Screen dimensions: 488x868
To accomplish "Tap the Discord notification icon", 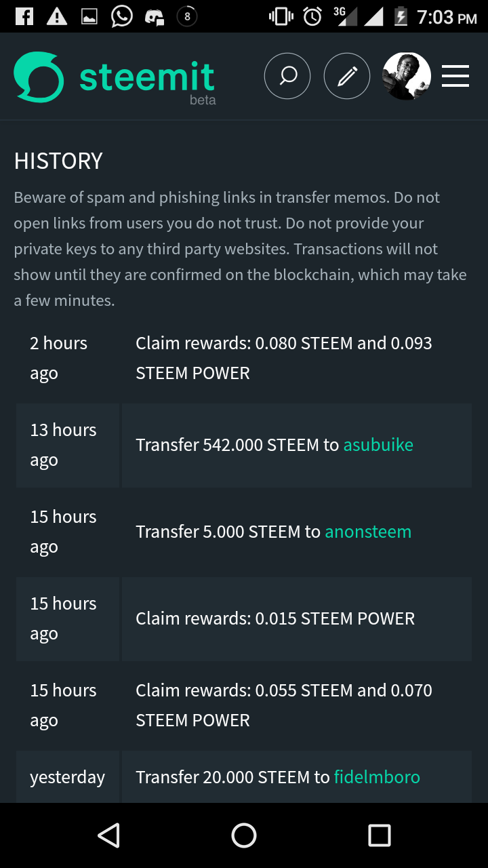I will 155,16.
